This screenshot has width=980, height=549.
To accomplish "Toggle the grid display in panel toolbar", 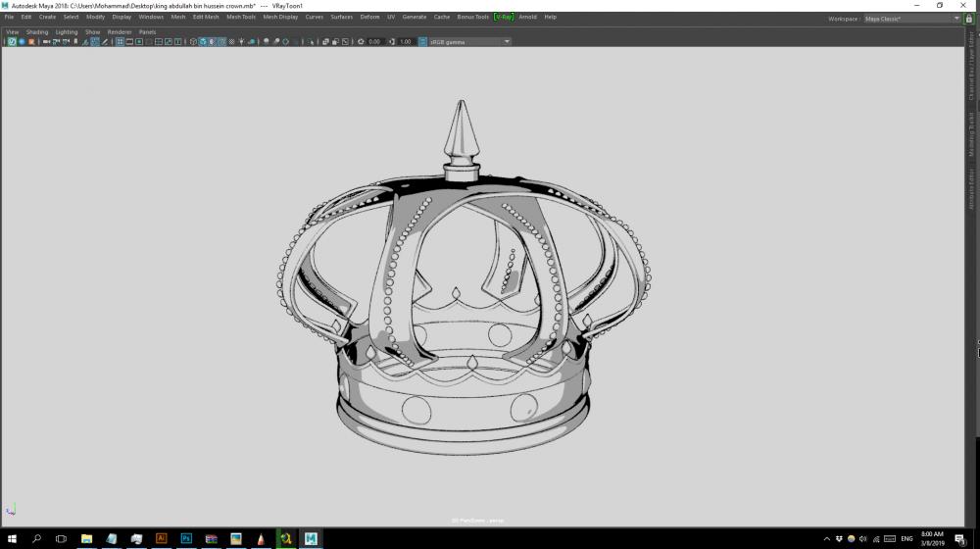I will pos(120,41).
